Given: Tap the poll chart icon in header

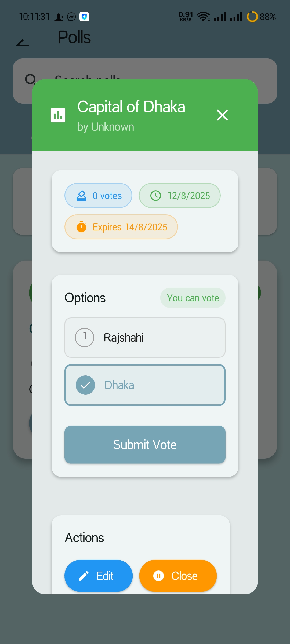Looking at the screenshot, I should 58,115.
